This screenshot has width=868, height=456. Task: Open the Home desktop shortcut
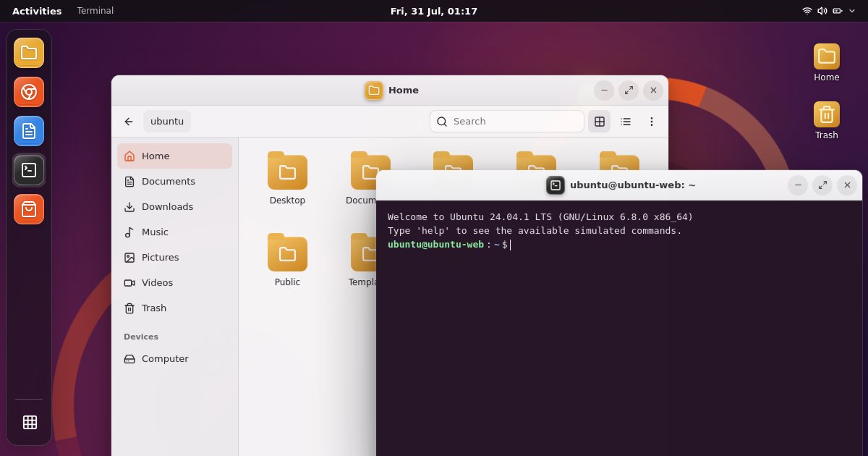(x=827, y=63)
